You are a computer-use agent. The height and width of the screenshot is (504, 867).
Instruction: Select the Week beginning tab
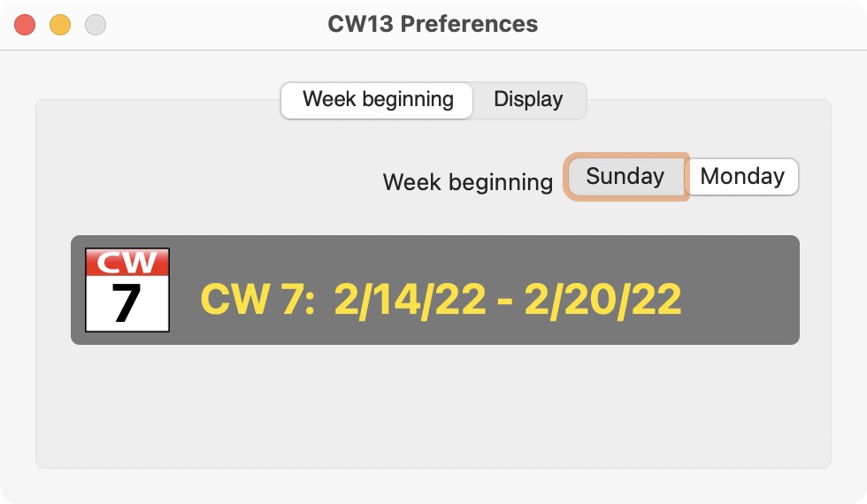[377, 100]
